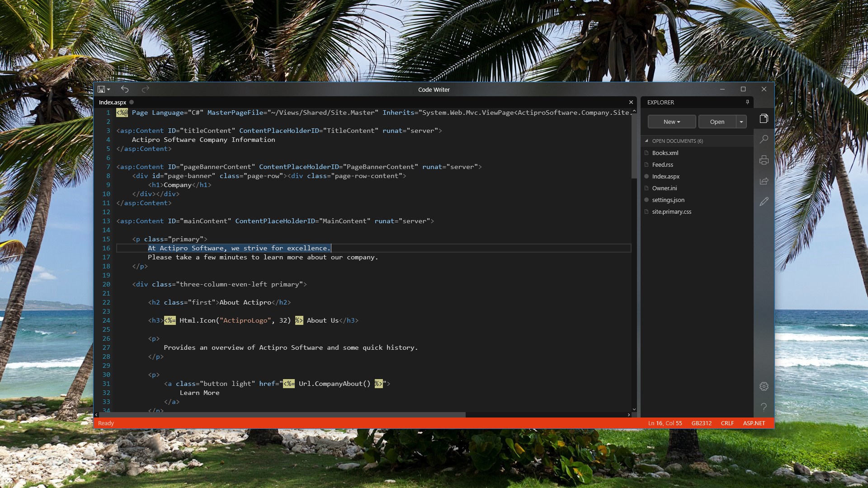Image resolution: width=868 pixels, height=488 pixels.
Task: Open the documents explorer sidebar icon
Action: [x=764, y=118]
